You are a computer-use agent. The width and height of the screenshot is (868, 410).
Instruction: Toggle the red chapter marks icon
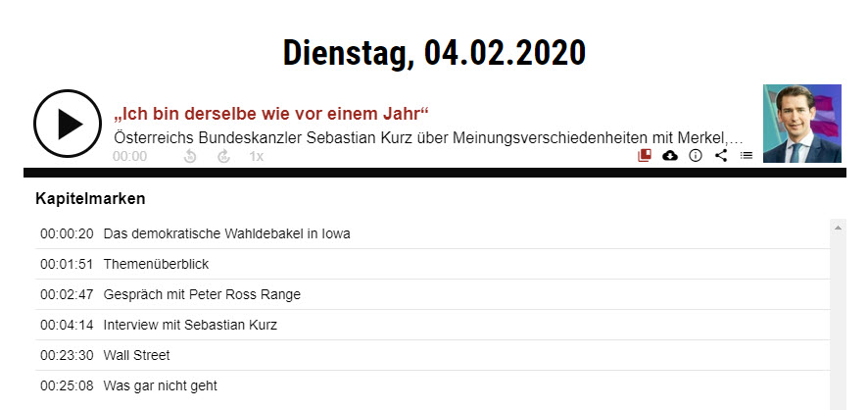coord(645,155)
